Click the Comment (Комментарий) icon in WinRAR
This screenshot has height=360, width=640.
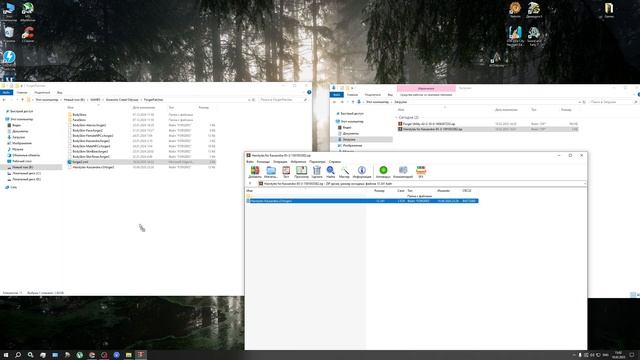click(403, 172)
